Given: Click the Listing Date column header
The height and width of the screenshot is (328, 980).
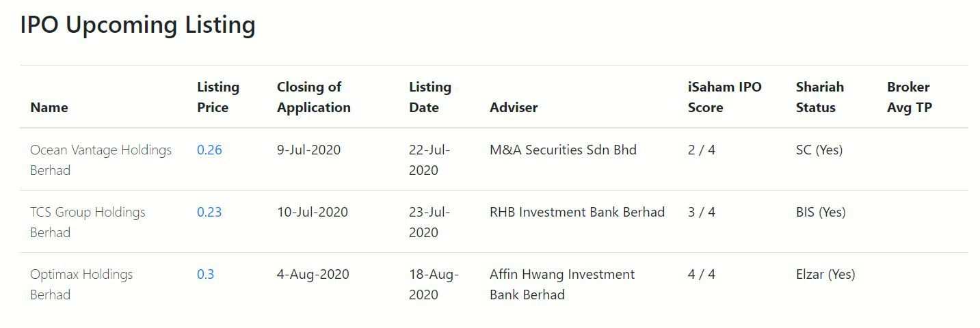Looking at the screenshot, I should tap(430, 97).
